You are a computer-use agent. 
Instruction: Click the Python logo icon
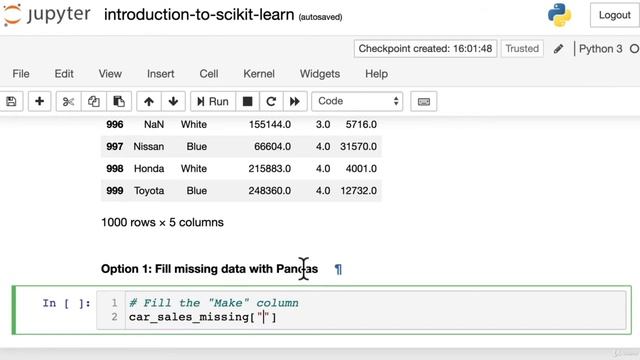(560, 15)
